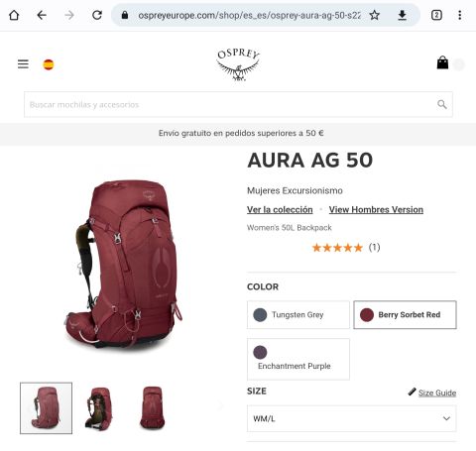
Task: Open the Size Guide link
Action: click(437, 393)
